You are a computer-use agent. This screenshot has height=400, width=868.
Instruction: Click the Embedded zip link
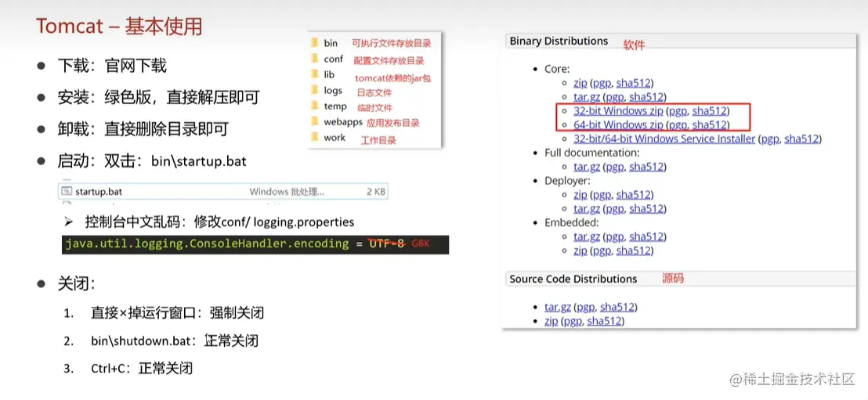(x=580, y=250)
